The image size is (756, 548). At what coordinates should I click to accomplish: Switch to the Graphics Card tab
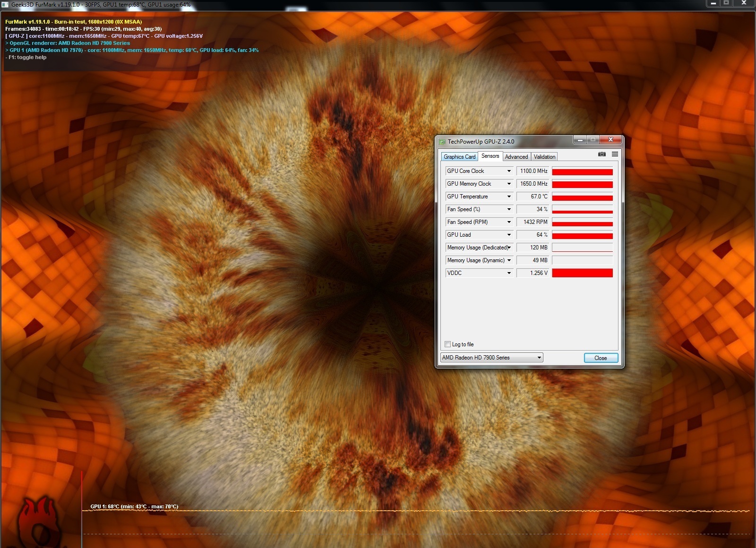459,157
